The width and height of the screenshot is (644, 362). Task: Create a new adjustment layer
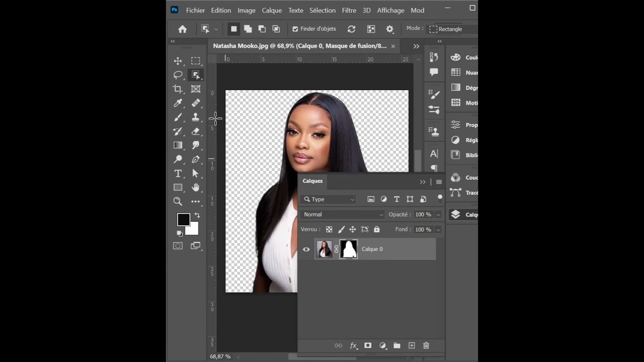(x=382, y=345)
